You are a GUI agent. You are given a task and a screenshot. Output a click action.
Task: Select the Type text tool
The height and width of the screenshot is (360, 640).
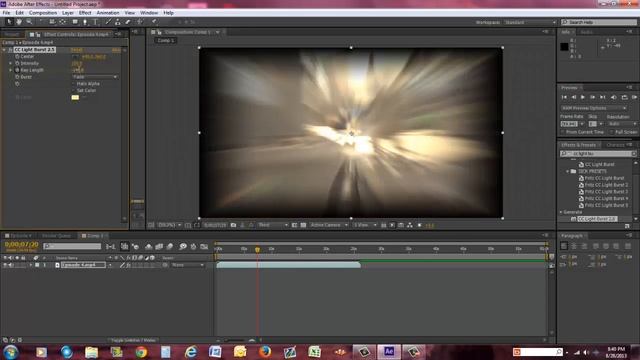point(96,22)
